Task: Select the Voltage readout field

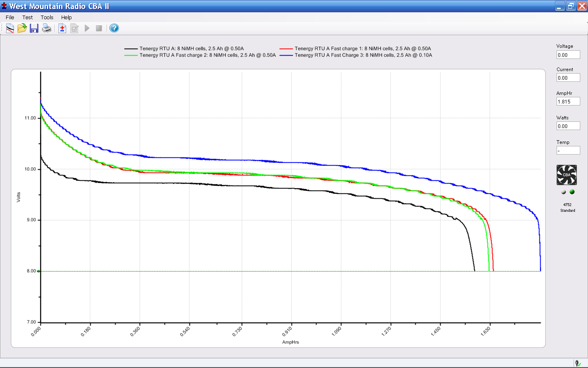Action: tap(568, 55)
